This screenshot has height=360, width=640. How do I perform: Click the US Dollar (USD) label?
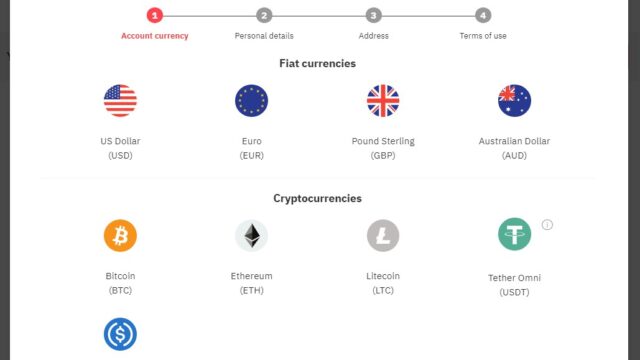point(120,148)
